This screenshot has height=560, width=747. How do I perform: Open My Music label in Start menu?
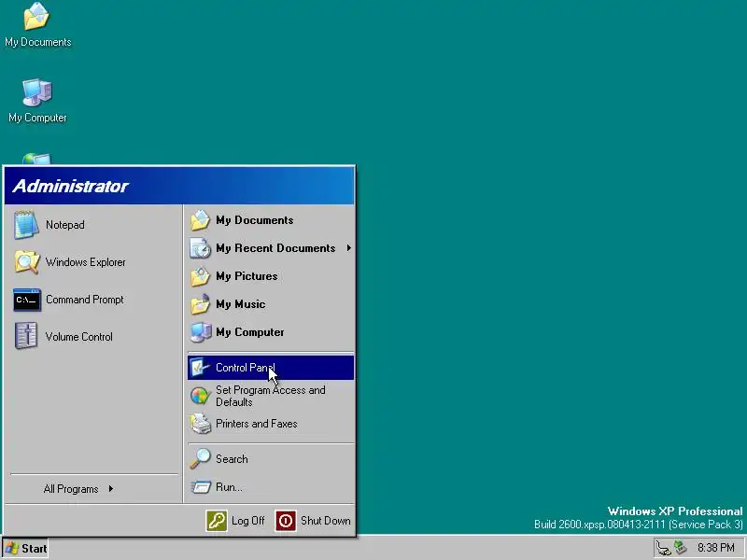click(x=241, y=304)
